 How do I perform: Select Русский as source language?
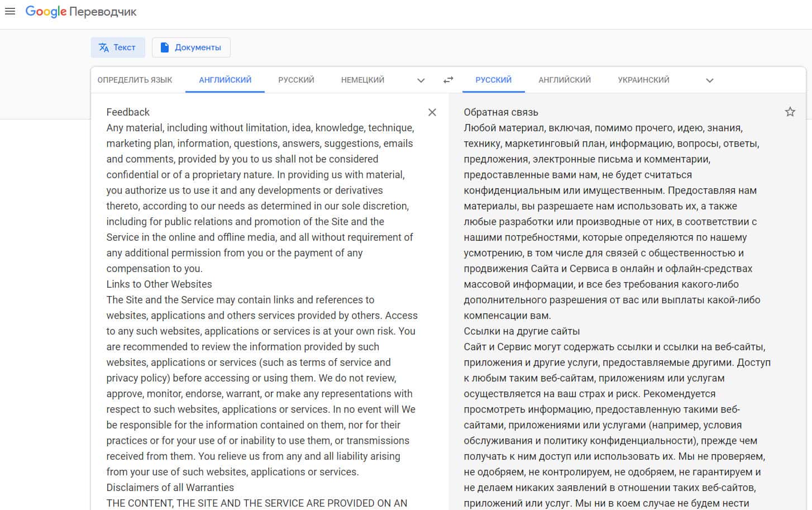tap(296, 80)
